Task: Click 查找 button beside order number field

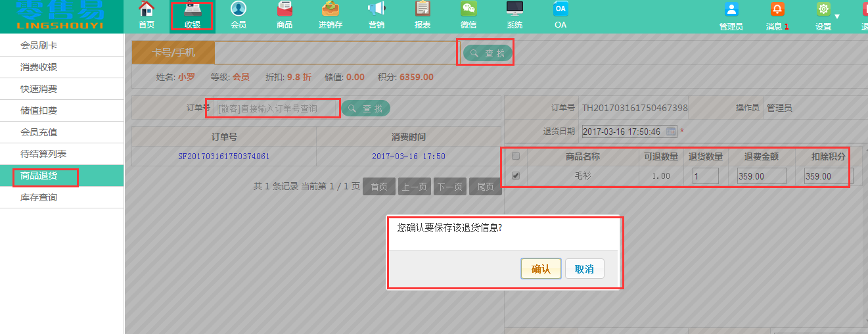Action: tap(365, 108)
